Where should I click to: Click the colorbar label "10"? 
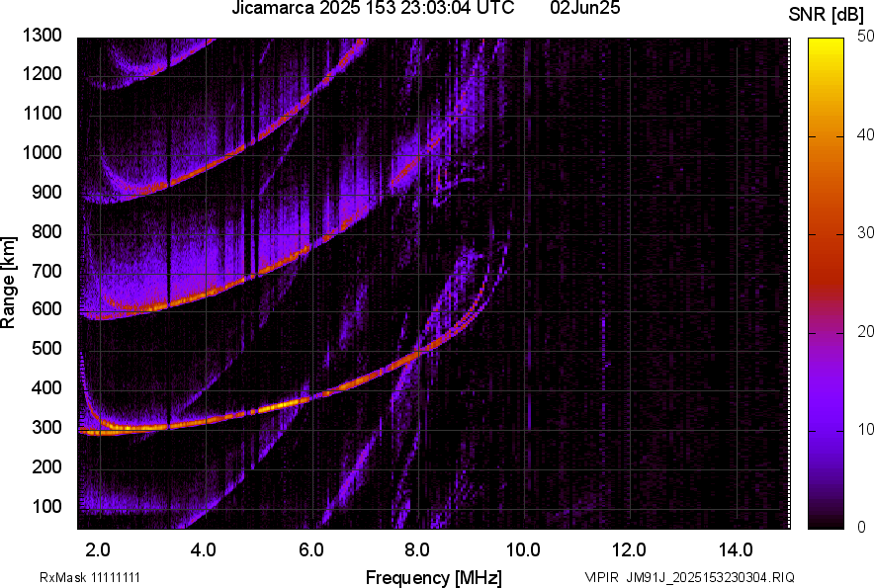(x=865, y=429)
